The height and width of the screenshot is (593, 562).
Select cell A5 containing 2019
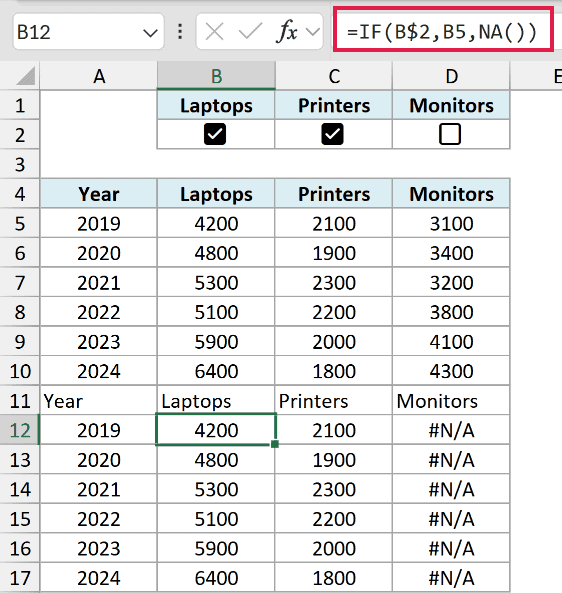(98, 223)
